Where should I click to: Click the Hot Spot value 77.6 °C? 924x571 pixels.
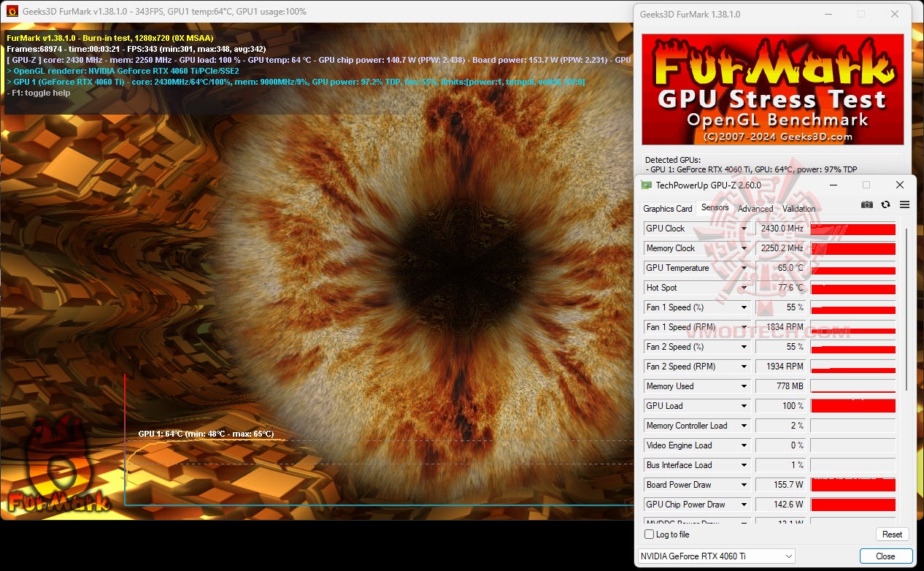[781, 288]
